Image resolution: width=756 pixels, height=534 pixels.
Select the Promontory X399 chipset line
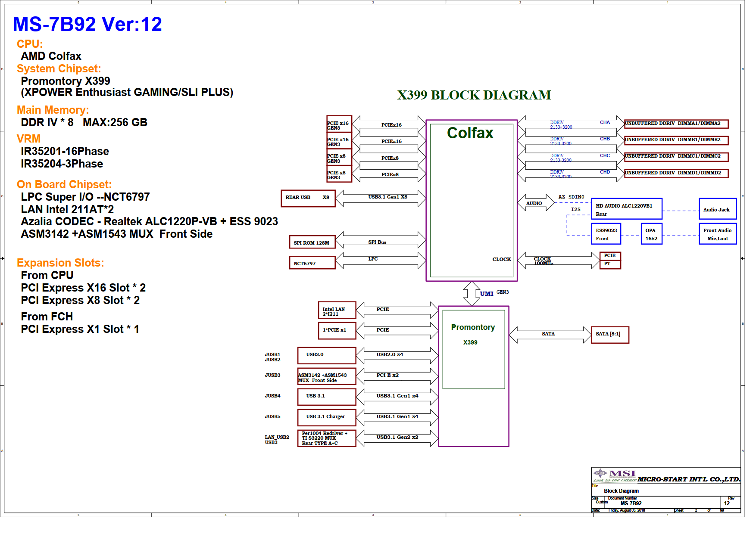[x=66, y=81]
